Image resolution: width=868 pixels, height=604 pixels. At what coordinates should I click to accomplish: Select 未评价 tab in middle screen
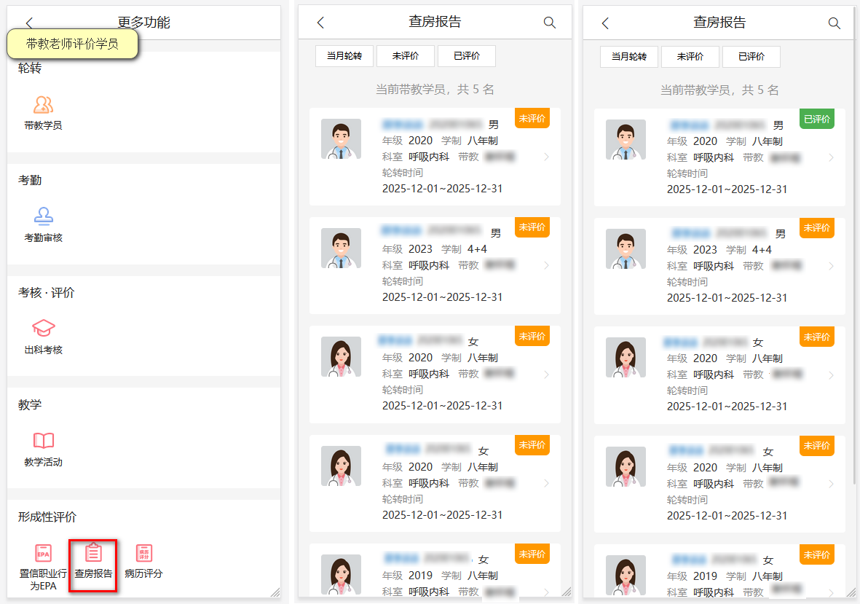pos(405,56)
